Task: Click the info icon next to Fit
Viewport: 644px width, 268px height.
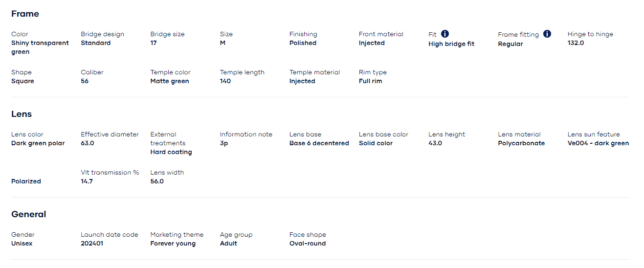Action: [445, 34]
